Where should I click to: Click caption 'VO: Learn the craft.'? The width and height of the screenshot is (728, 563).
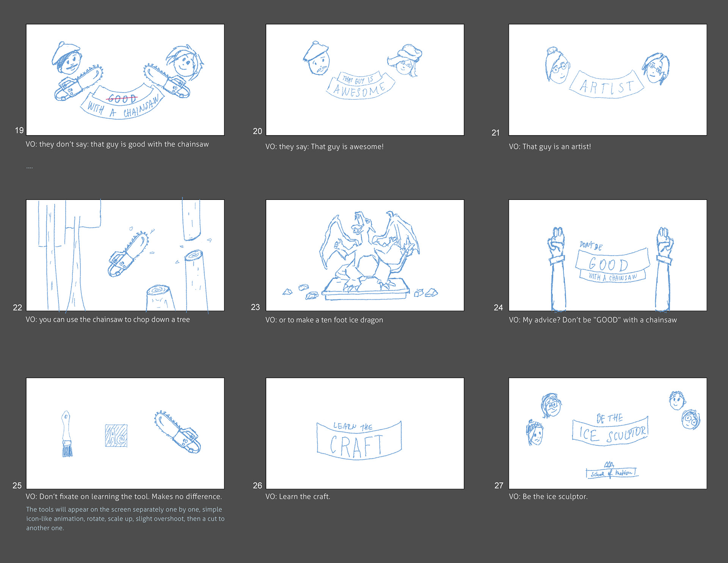(x=298, y=496)
